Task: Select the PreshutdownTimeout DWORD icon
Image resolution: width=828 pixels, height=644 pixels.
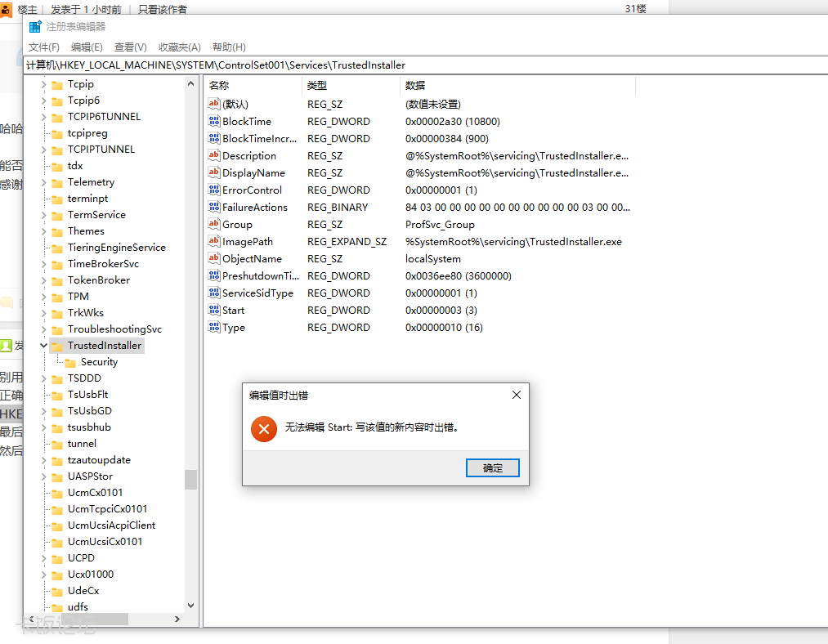Action: point(214,275)
